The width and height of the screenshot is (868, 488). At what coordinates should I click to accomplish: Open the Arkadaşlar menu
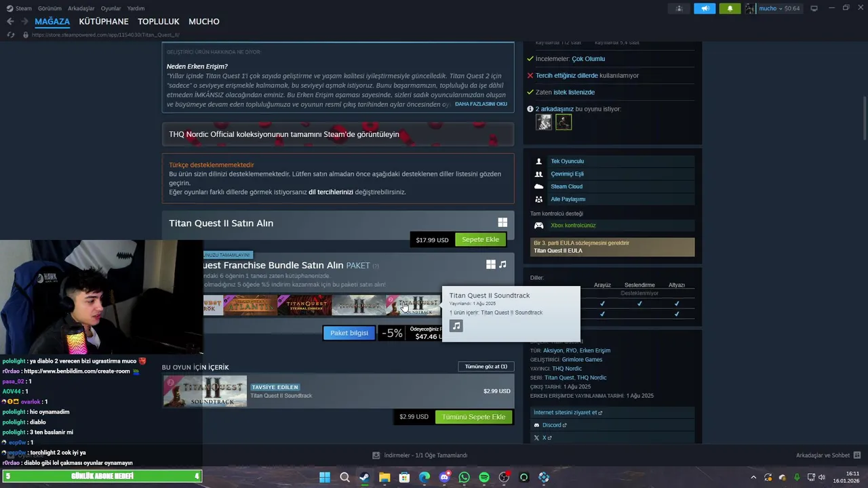click(x=81, y=8)
